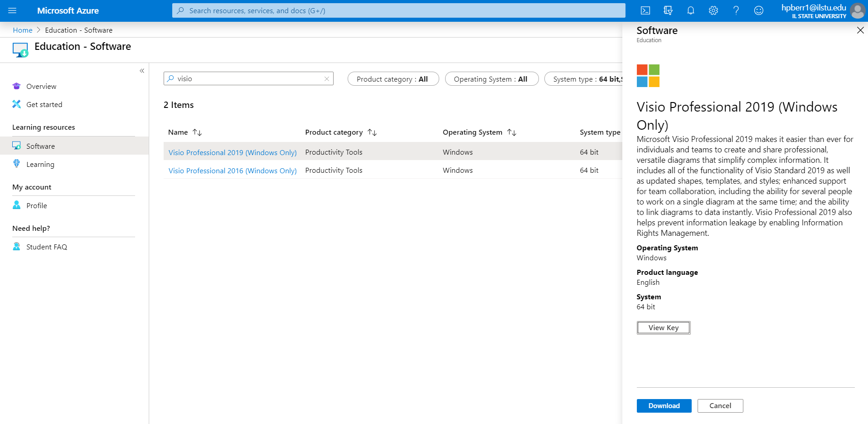Open Operating System filter

point(492,78)
